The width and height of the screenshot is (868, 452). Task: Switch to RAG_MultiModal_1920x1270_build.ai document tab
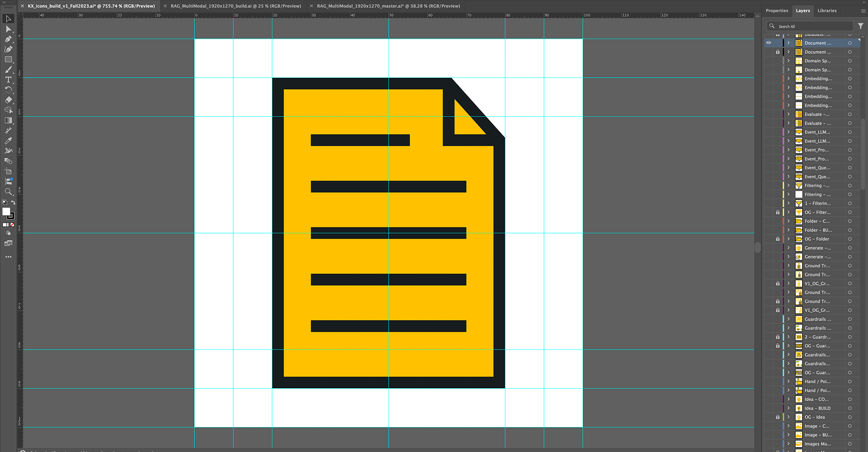[x=236, y=6]
